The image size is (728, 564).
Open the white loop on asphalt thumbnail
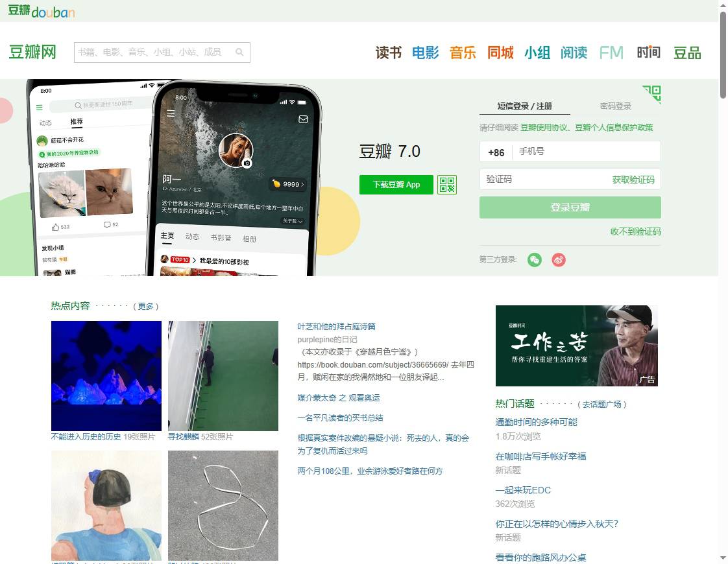pos(223,506)
